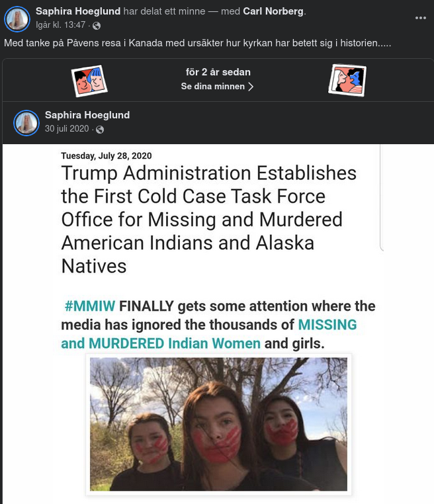434x504 pixels.
Task: Click the post text about Påvens resa i Kanada
Action: point(198,43)
